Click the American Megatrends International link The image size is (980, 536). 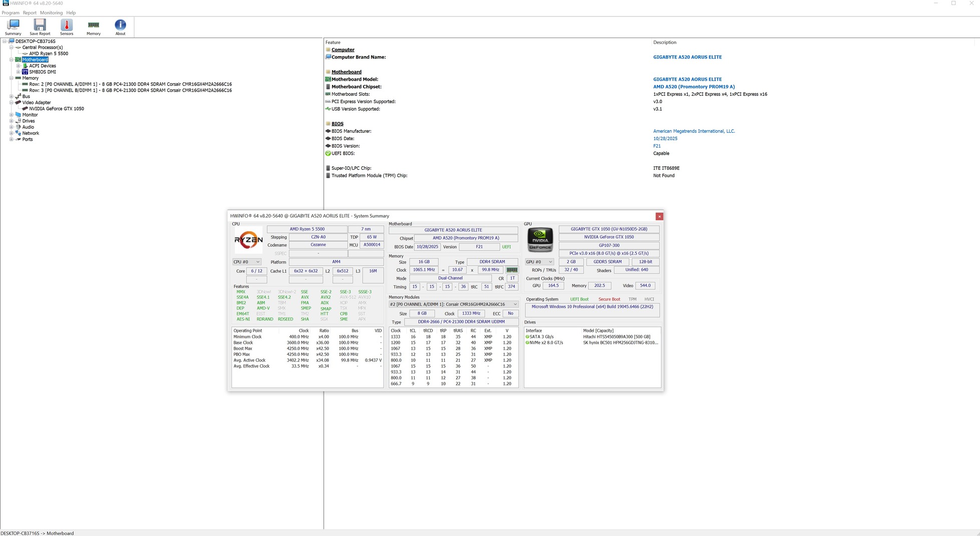click(x=694, y=131)
